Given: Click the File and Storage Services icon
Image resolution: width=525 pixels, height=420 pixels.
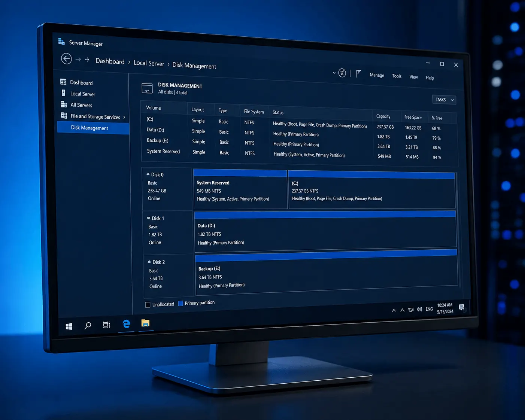Looking at the screenshot, I should [x=64, y=115].
